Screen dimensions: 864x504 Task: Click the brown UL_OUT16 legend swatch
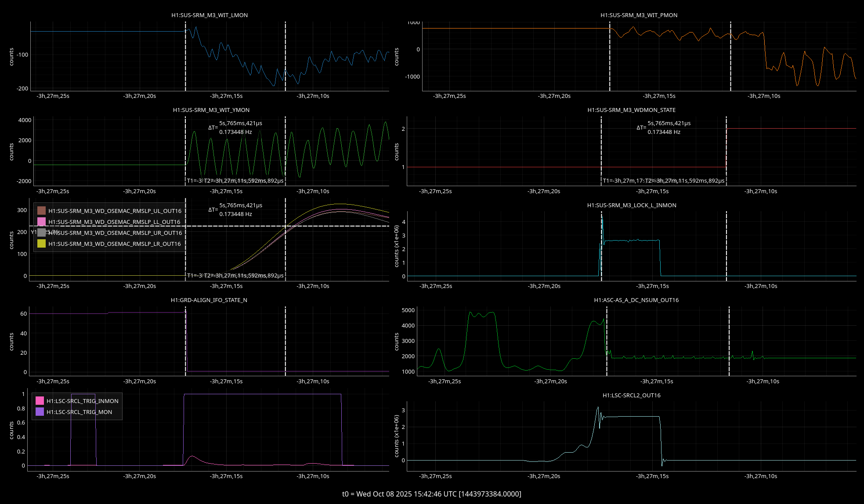tap(41, 211)
